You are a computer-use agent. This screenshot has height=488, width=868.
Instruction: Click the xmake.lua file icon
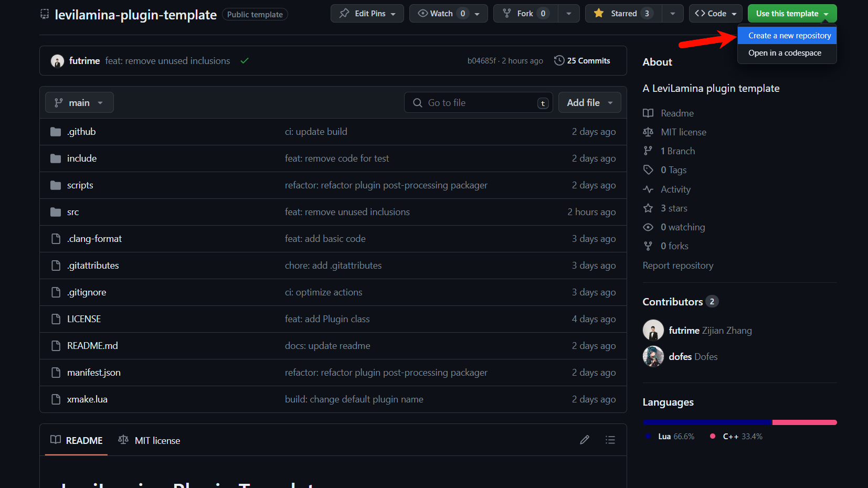point(56,399)
